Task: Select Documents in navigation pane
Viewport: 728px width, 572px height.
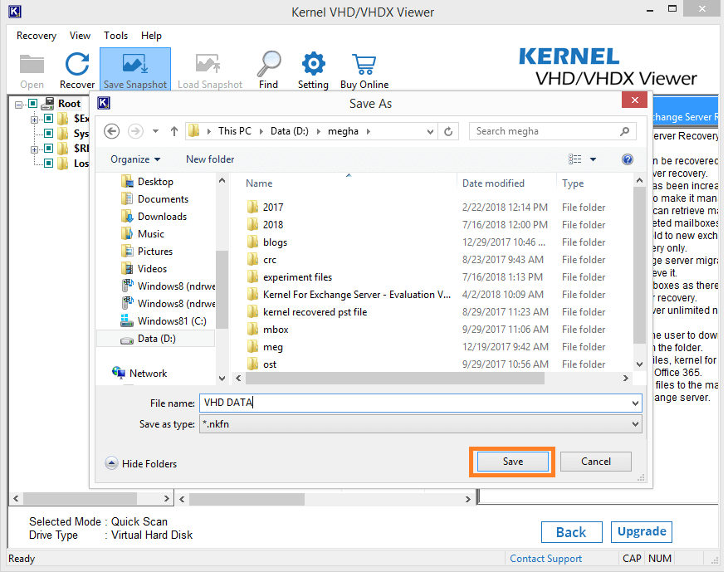Action: click(154, 199)
